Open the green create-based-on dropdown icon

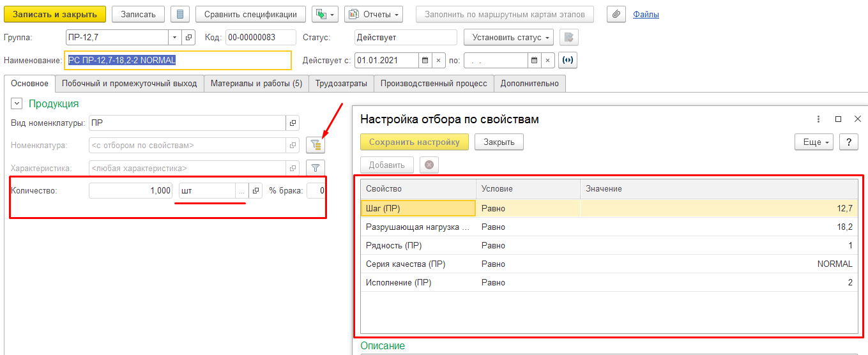(x=325, y=14)
